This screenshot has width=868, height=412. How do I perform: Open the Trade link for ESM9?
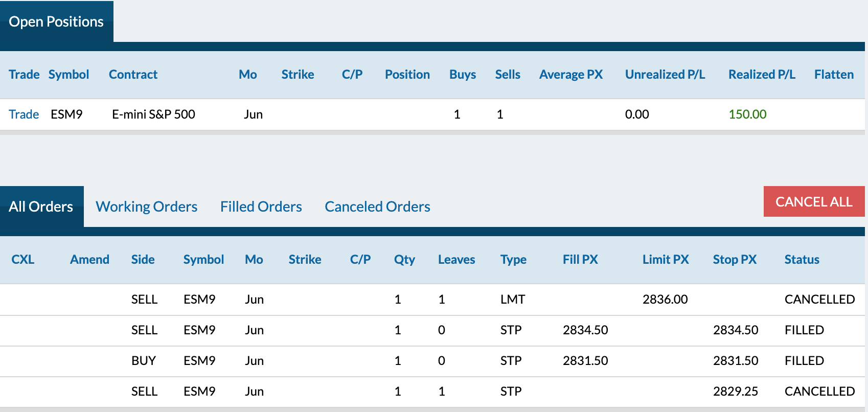(x=24, y=114)
